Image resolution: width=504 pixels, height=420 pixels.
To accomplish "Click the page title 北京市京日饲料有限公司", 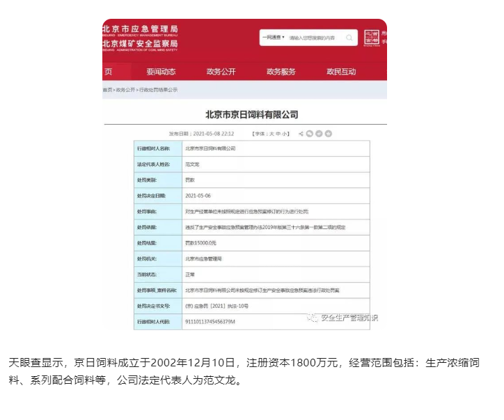I will pyautogui.click(x=252, y=114).
